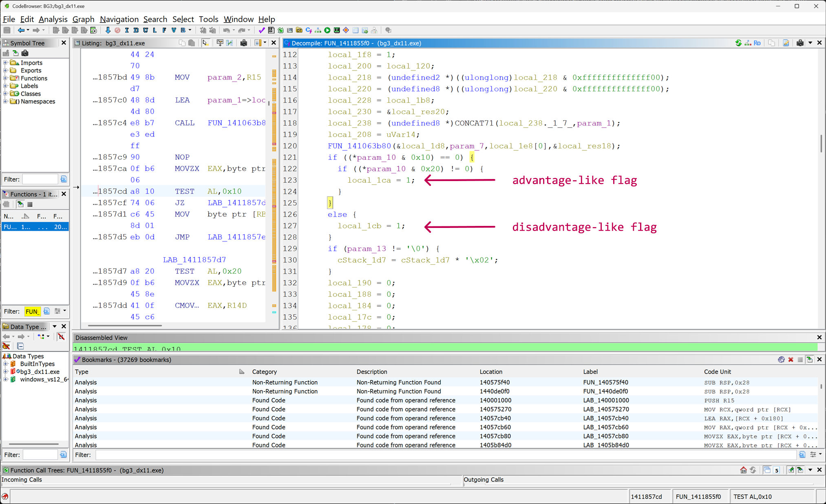The height and width of the screenshot is (504, 826).
Task: Click the Label 'L' navigation icon
Action: pyautogui.click(x=155, y=30)
